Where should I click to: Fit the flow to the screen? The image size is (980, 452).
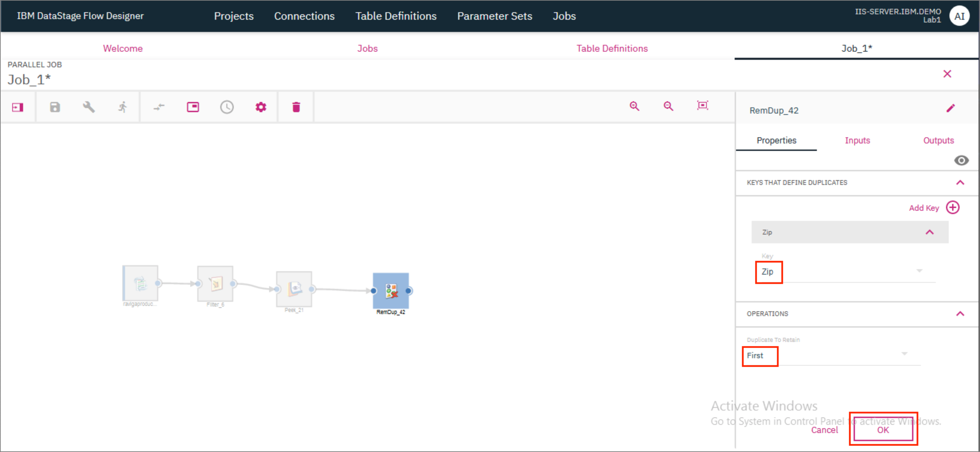702,105
